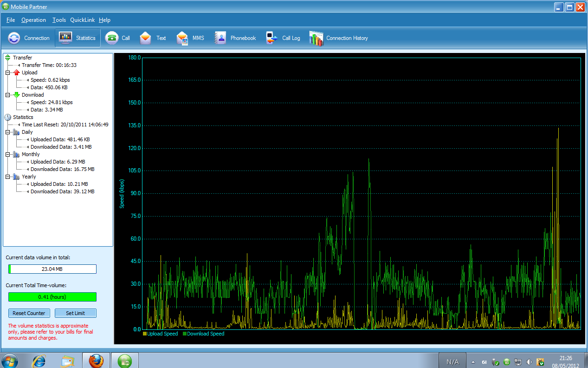
Task: Click the Upload Speed legend label
Action: point(162,334)
